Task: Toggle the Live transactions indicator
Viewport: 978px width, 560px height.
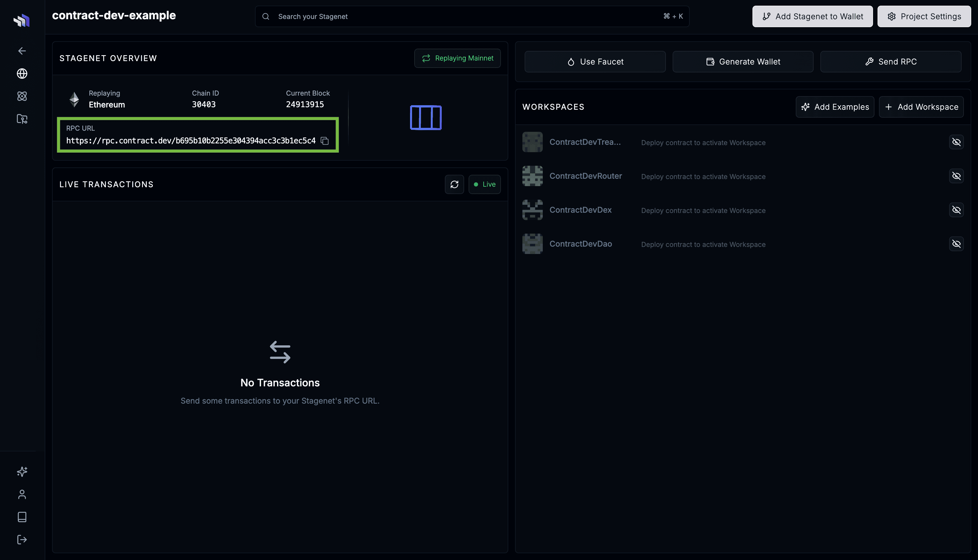Action: coord(484,184)
